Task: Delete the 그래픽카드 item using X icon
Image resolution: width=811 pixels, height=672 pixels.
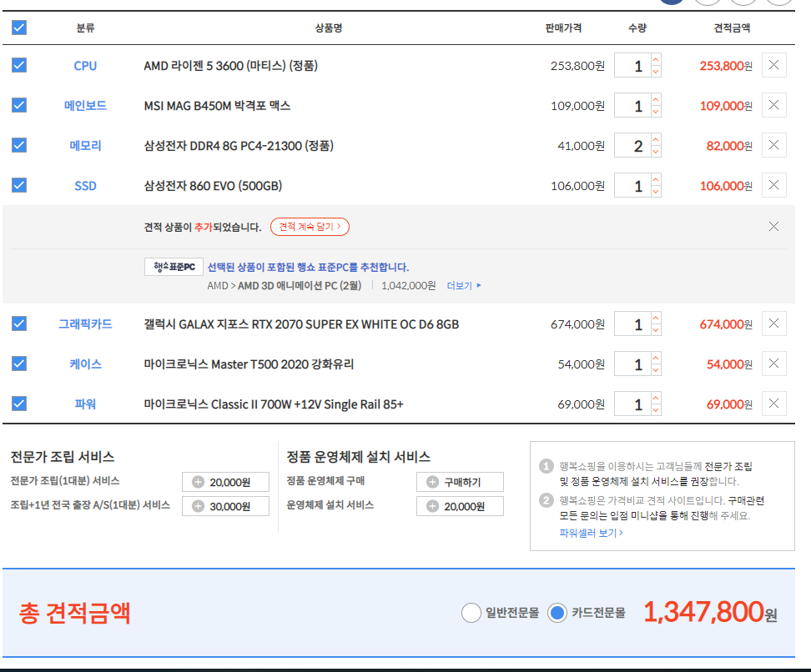Action: pyautogui.click(x=773, y=323)
